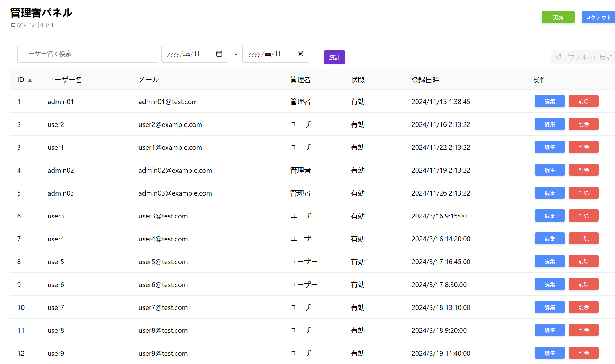Edit the user6 row
This screenshot has height=364, width=615.
click(549, 284)
